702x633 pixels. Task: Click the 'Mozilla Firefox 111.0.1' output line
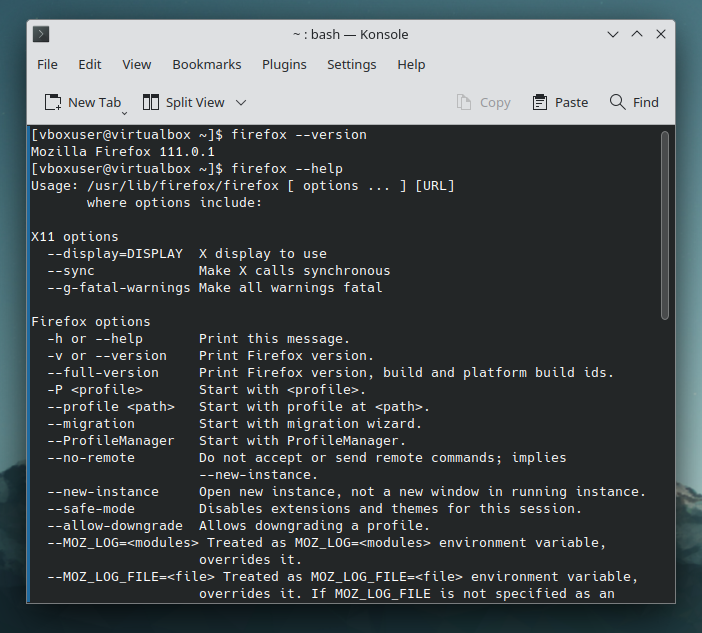[x=123, y=152]
